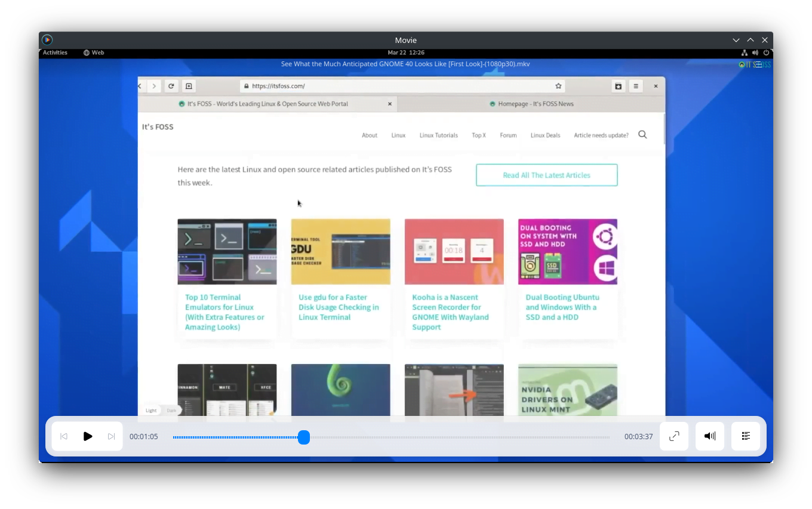Click the It's FOSS site logo text
812x509 pixels.
158,127
